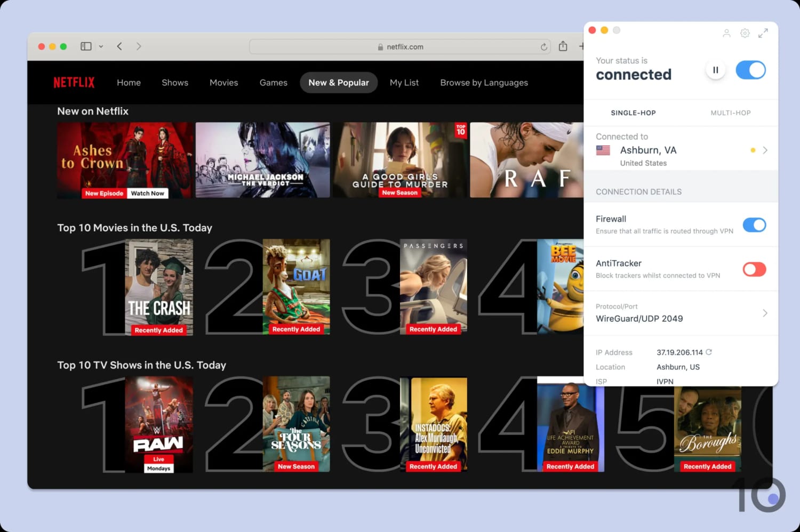This screenshot has width=800, height=532.
Task: Click the ISP value IVPN
Action: 665,381
